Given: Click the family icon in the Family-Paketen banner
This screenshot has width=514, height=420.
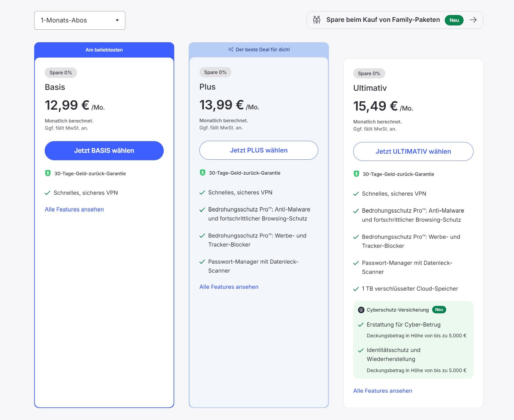Looking at the screenshot, I should point(317,20).
